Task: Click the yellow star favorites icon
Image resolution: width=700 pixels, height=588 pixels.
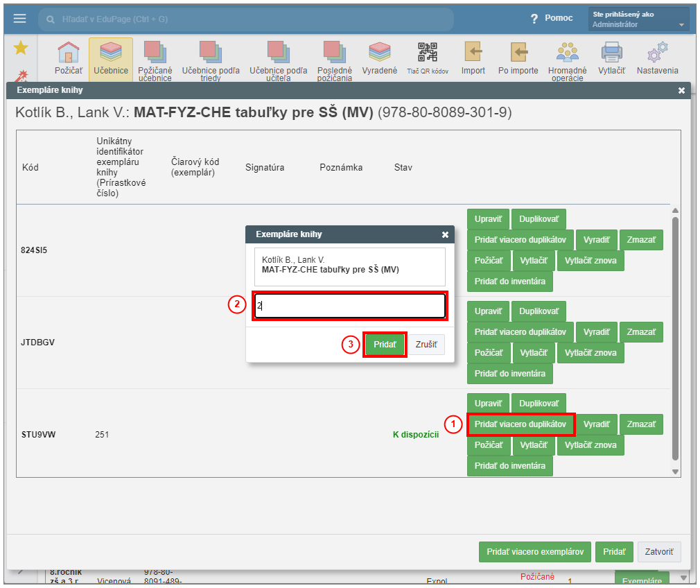Action: pyautogui.click(x=21, y=47)
